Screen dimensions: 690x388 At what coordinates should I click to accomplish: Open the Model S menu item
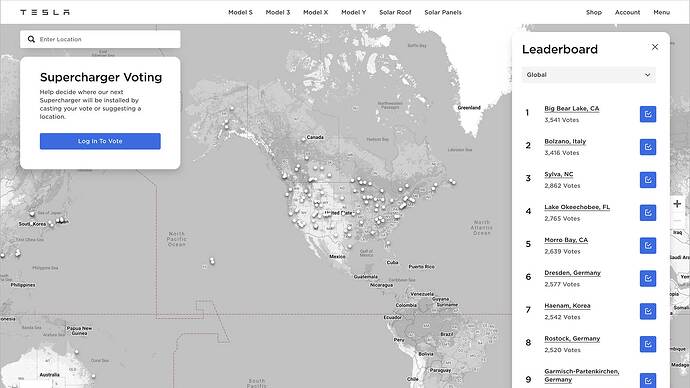coord(240,12)
